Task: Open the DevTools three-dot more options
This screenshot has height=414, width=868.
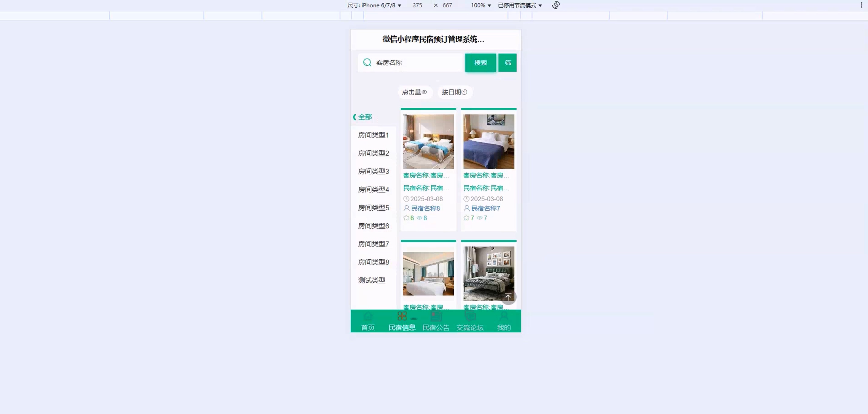Action: pos(861,5)
